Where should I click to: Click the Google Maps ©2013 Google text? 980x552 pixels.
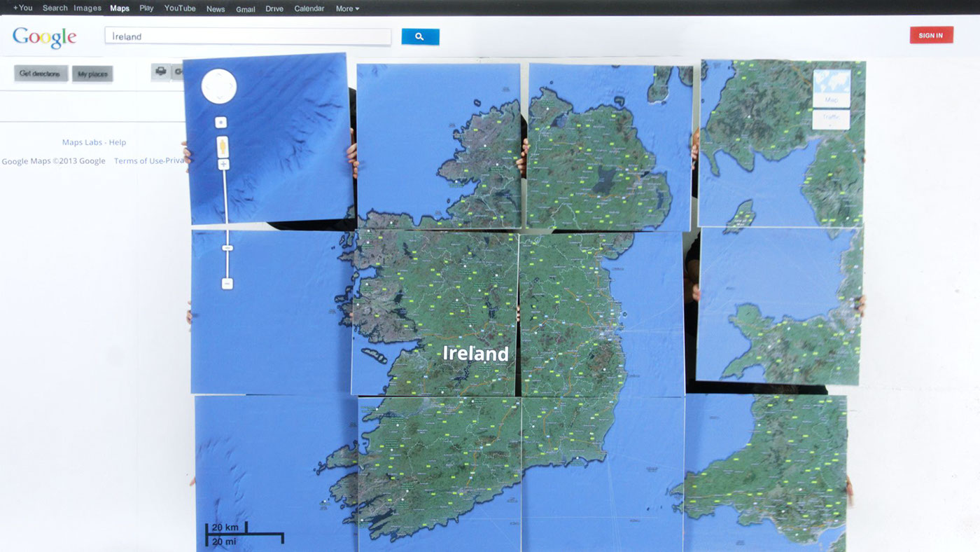[x=53, y=161]
